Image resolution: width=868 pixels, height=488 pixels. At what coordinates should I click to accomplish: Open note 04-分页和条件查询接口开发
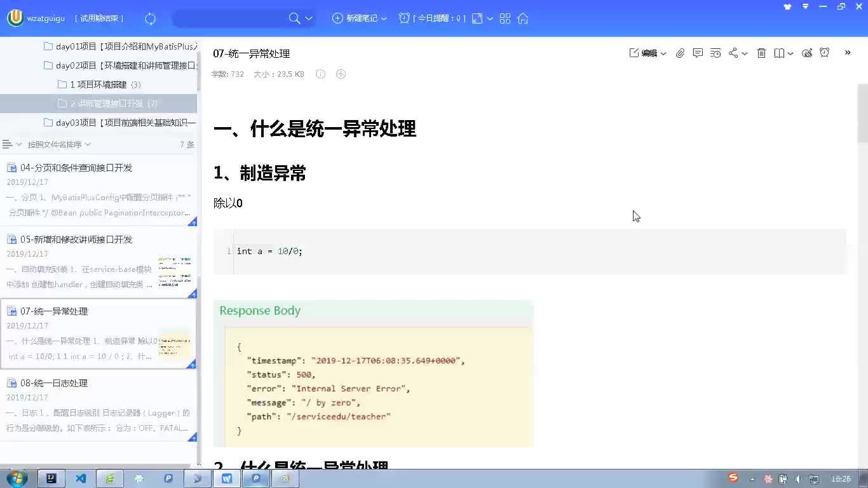tap(98, 190)
